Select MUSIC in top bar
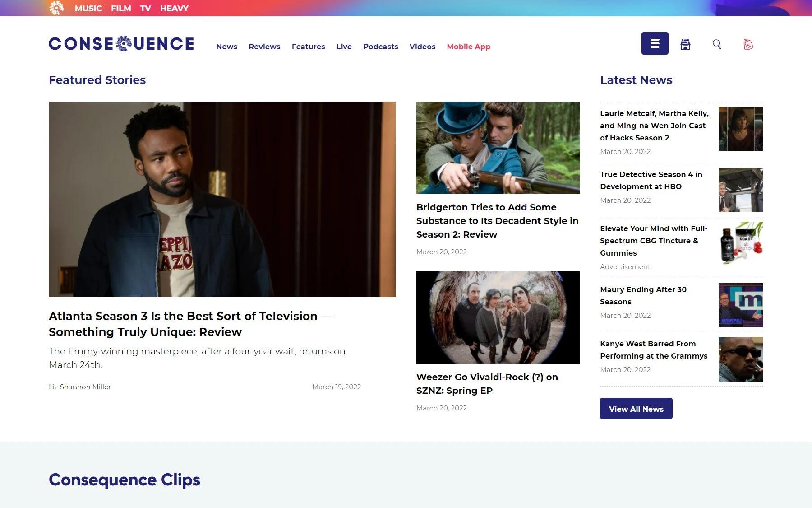Image resolution: width=812 pixels, height=508 pixels. (88, 8)
